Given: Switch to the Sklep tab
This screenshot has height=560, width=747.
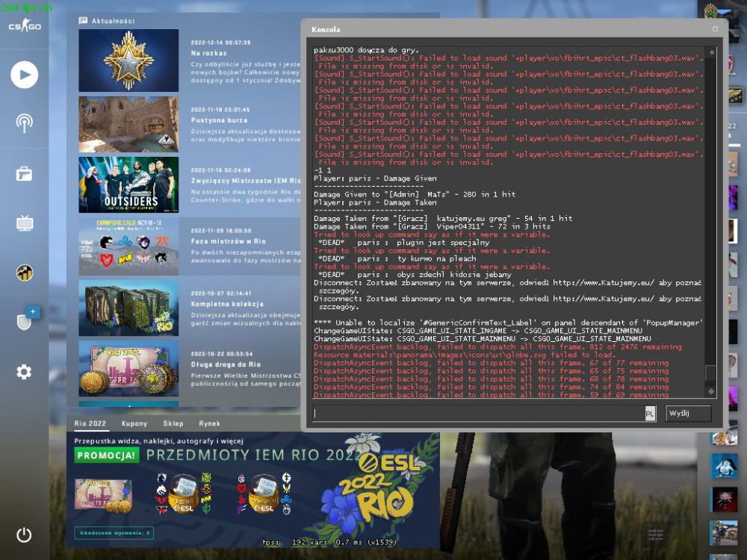Looking at the screenshot, I should coord(173,423).
